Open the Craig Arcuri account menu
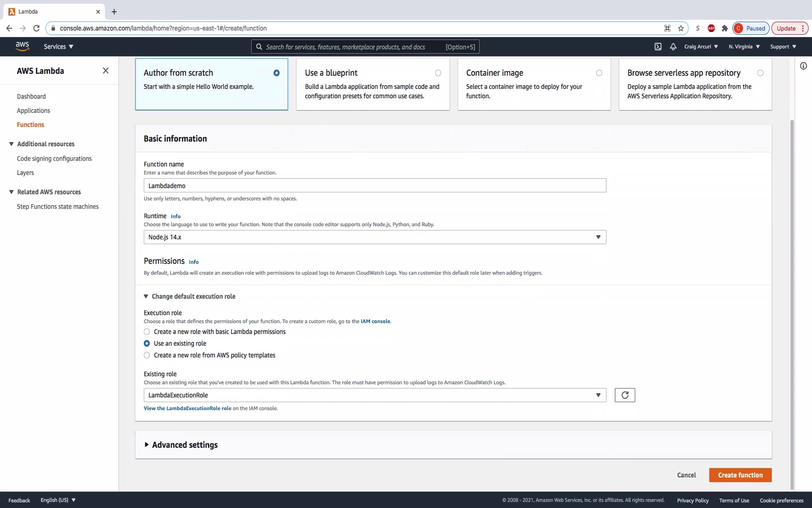Image resolution: width=812 pixels, height=508 pixels. point(701,47)
